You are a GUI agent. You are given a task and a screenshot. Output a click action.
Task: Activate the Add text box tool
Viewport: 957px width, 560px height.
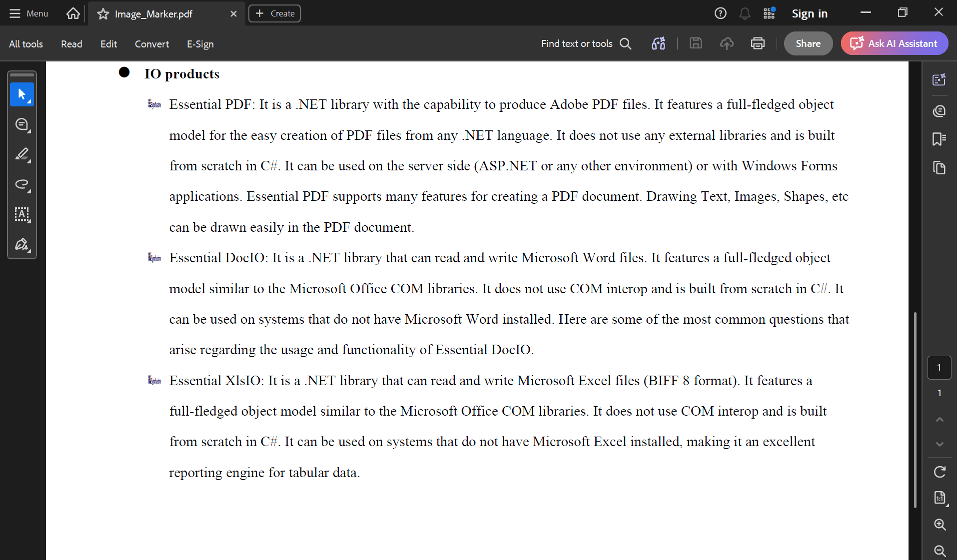[22, 215]
